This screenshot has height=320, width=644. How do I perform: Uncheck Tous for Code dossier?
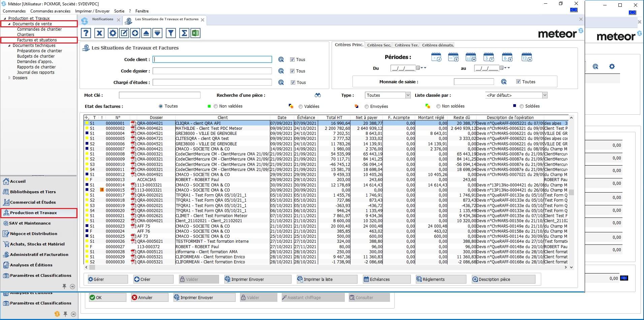tap(292, 71)
